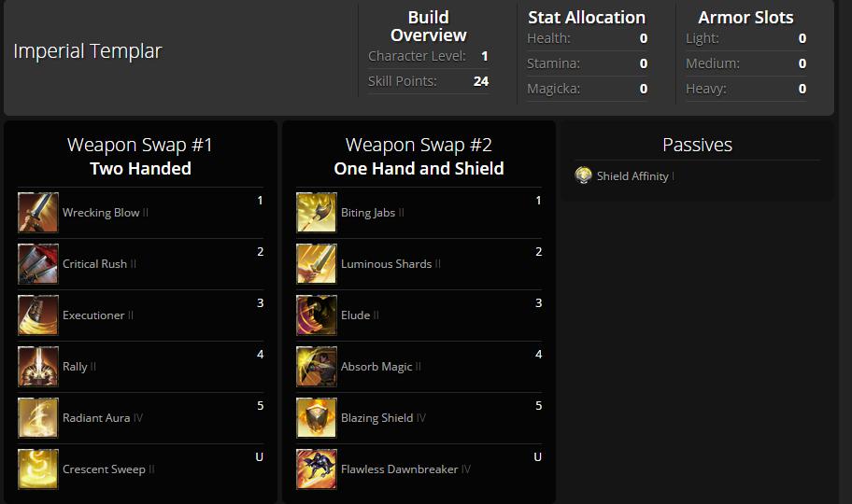
Task: Click the Shield Affinity passive icon
Action: [x=584, y=175]
